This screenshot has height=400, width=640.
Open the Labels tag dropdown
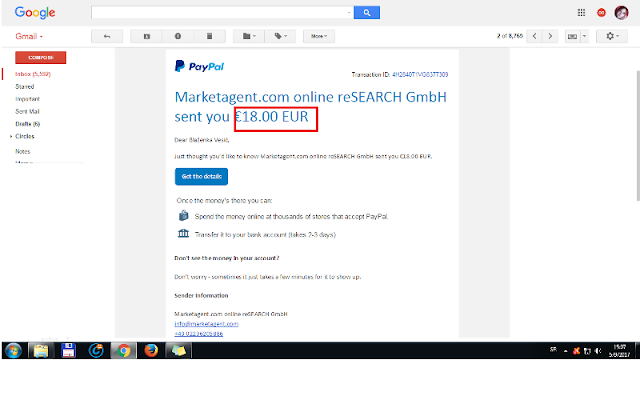pos(280,36)
